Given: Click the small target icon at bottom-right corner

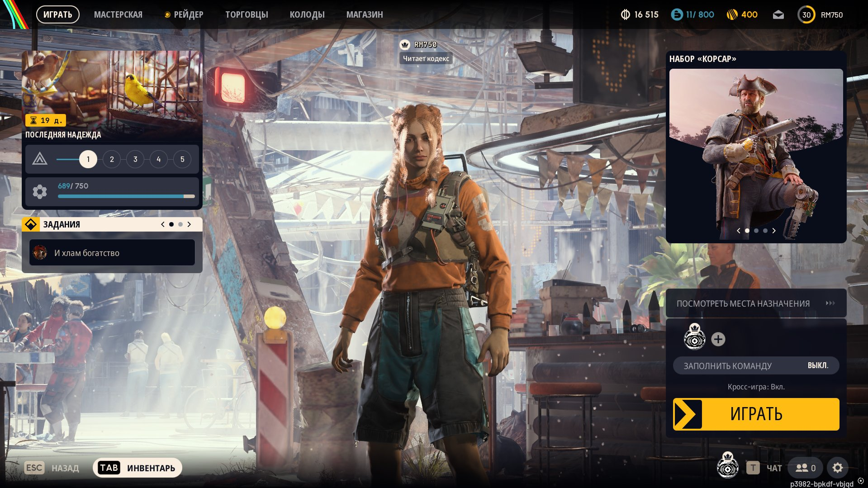Looking at the screenshot, I should point(861,481).
